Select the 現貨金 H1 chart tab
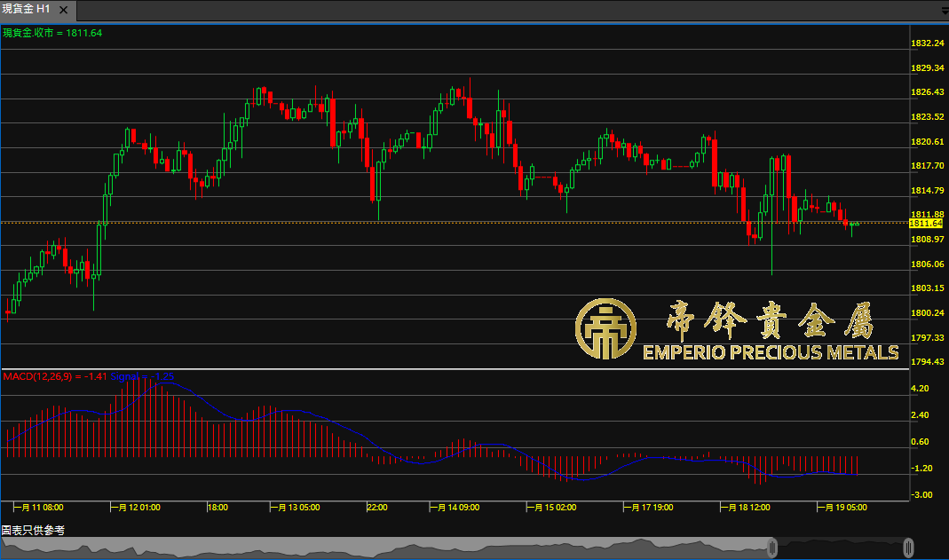 point(37,10)
